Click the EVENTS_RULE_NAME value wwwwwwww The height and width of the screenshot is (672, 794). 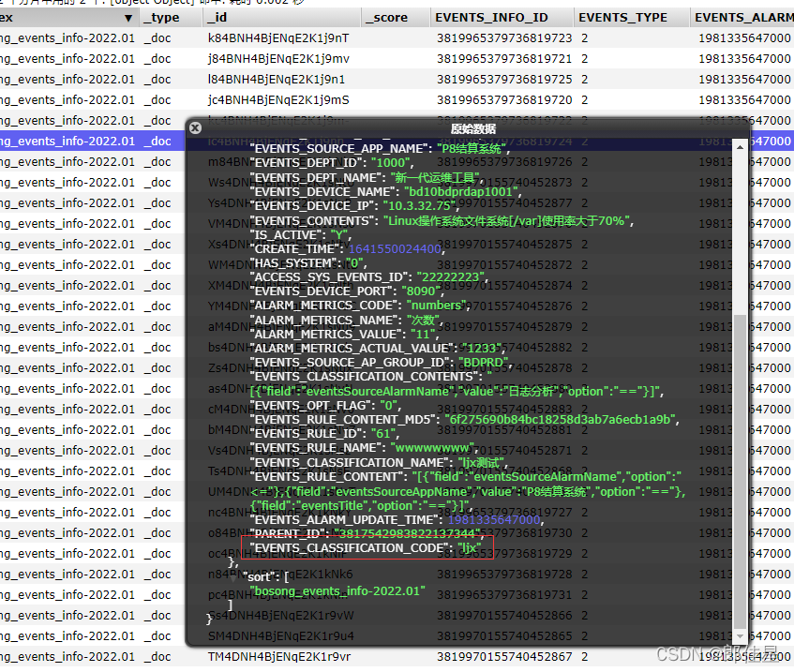(x=432, y=448)
